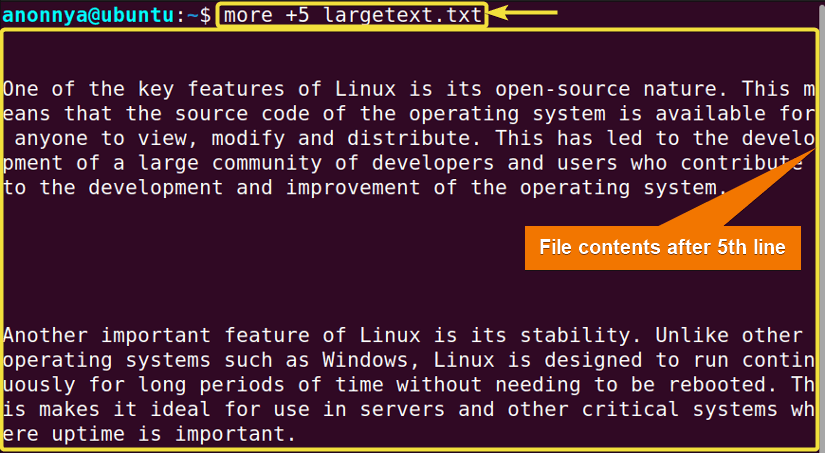Click the word "contribute"
The height and width of the screenshot is (453, 825).
pyautogui.click(x=741, y=163)
